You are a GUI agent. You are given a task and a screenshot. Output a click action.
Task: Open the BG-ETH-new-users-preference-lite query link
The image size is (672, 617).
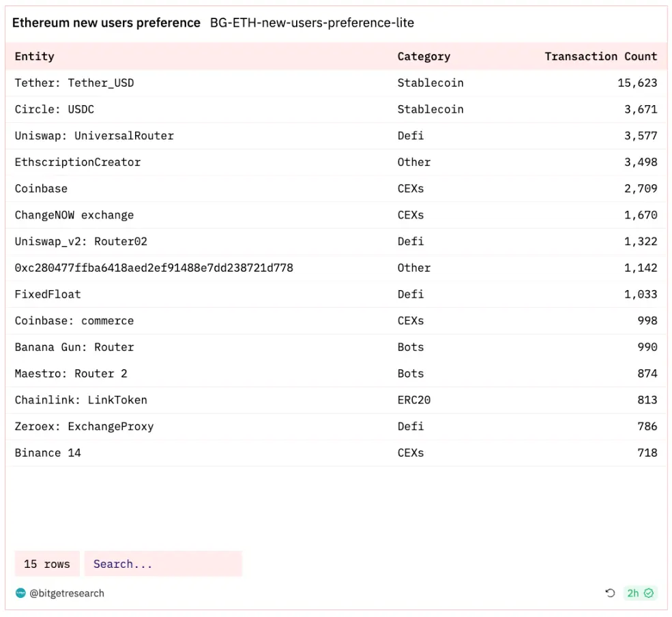click(x=312, y=23)
